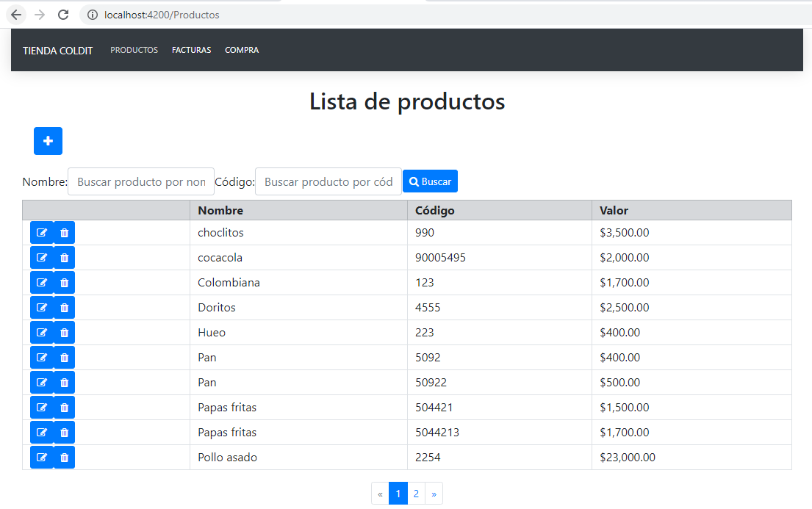This screenshot has height=509, width=812.
Task: Delete the Pollo asado product
Action: (x=64, y=458)
